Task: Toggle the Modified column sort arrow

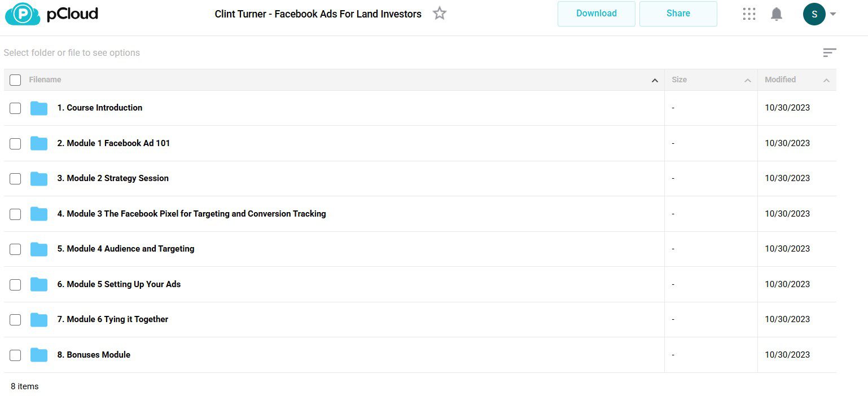Action: click(826, 81)
